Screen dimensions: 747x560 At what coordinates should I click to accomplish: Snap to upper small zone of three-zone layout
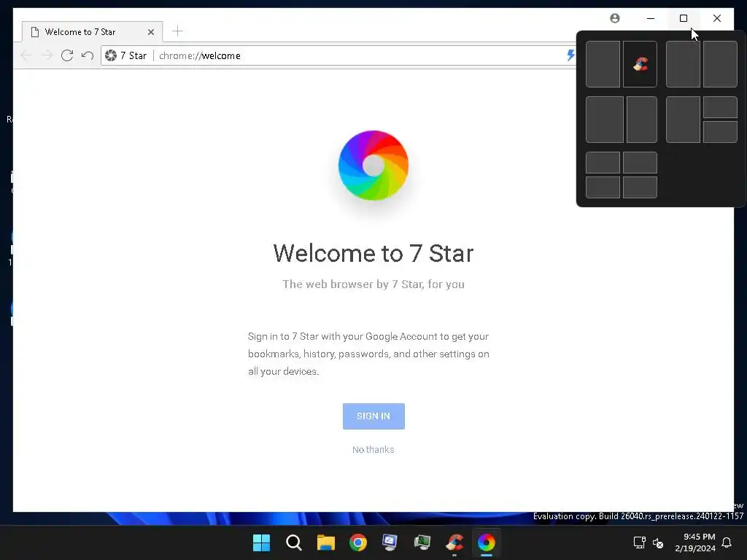pyautogui.click(x=720, y=107)
